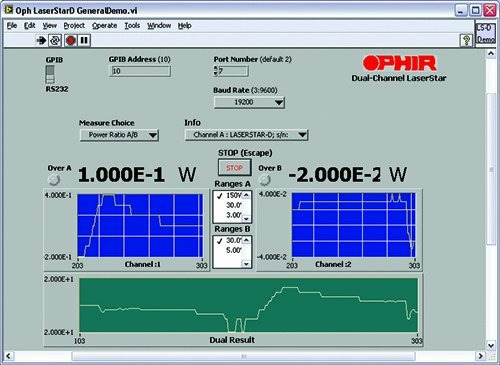Image resolution: width=500 pixels, height=365 pixels.
Task: Click the Over B indicator LED
Action: 264,180
